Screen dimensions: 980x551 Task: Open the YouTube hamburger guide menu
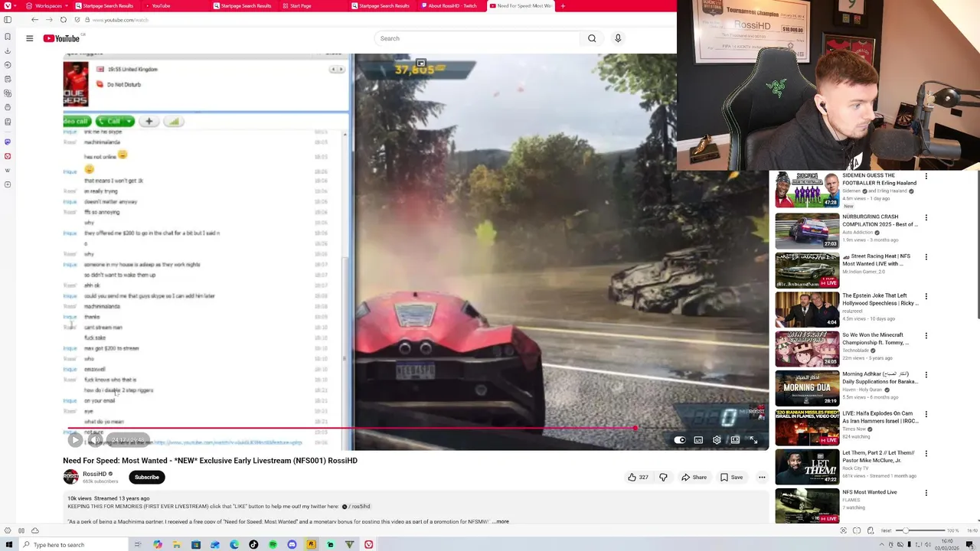[x=29, y=38]
